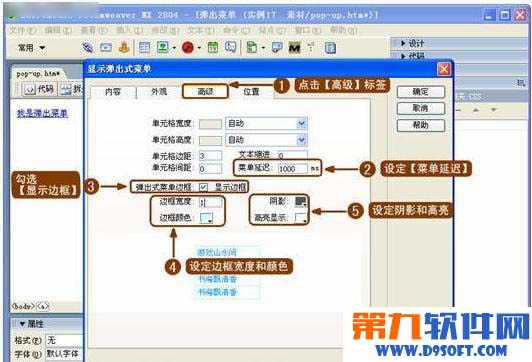The height and width of the screenshot is (362, 532).
Task: Open the 阴影 shadow color swatch
Action: click(301, 202)
